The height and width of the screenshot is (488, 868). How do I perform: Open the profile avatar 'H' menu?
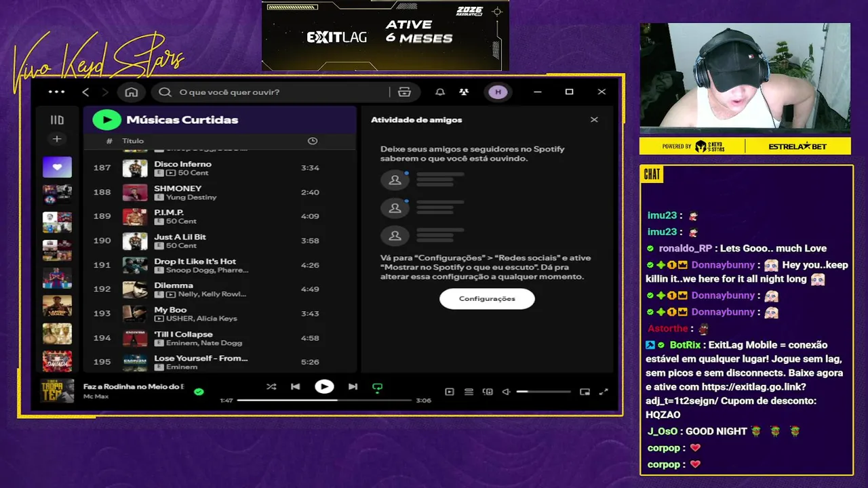tap(498, 91)
